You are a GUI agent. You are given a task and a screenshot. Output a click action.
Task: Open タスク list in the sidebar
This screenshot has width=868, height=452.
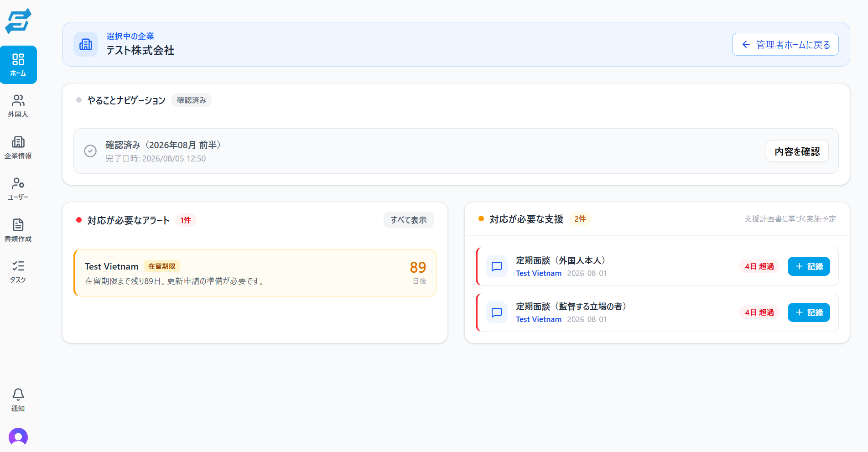click(18, 271)
